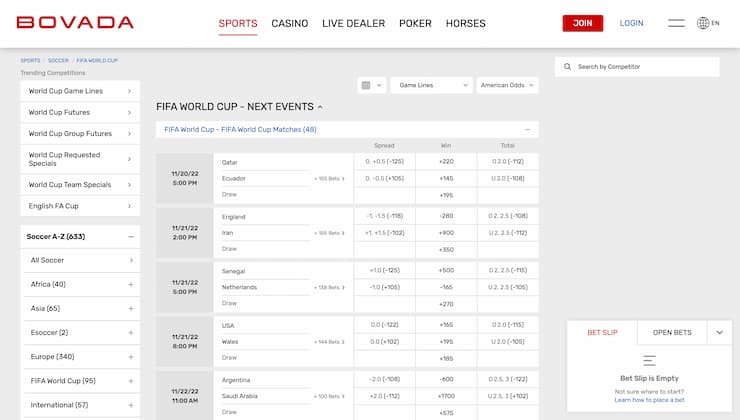
Task: Collapse FIFA World Cup Next Events heading
Action: 320,107
